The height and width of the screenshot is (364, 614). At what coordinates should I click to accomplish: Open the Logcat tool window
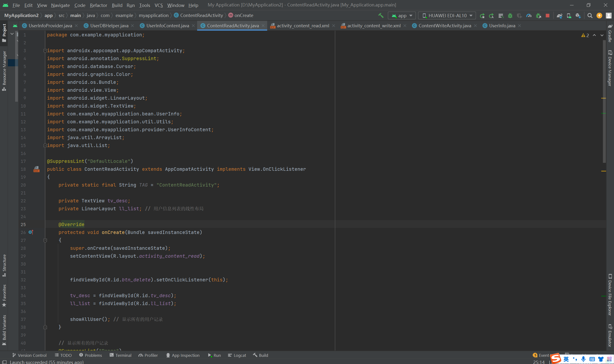[x=237, y=355]
